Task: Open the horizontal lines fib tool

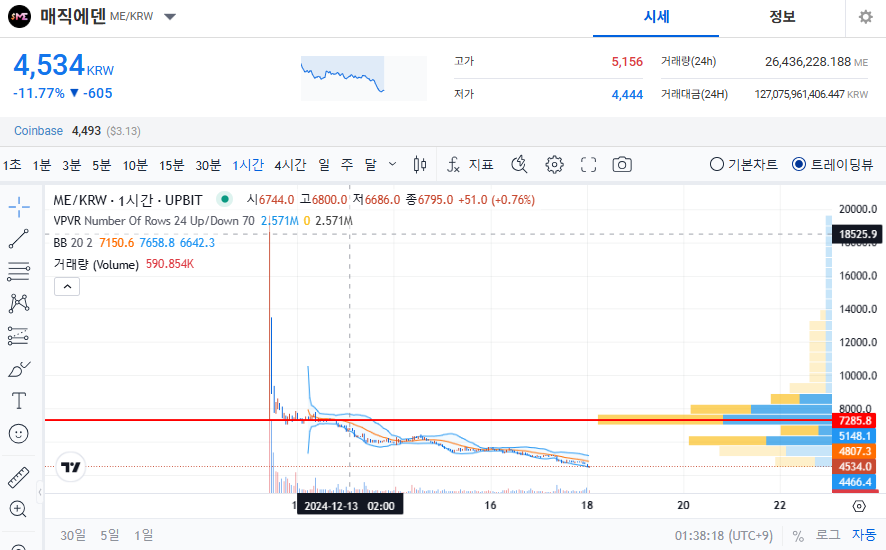Action: [x=19, y=272]
